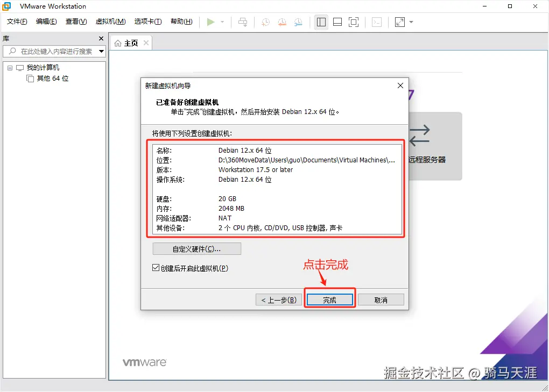Open the power options dropdown arrow
549x392 pixels.
pyautogui.click(x=222, y=22)
